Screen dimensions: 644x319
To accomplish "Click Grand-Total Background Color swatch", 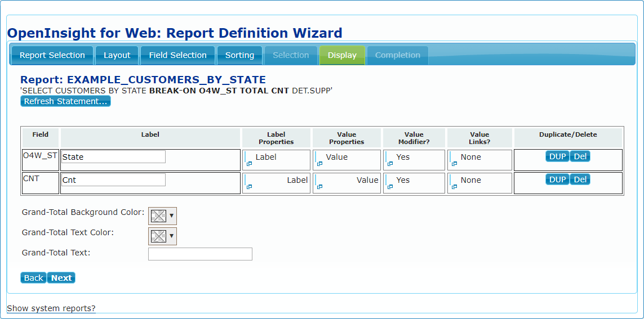I will (x=158, y=215).
